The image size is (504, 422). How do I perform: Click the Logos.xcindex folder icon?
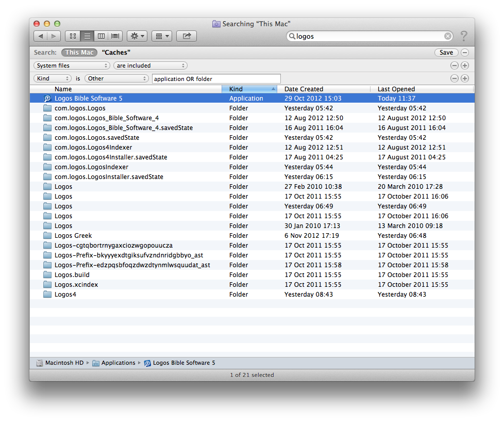pos(47,285)
